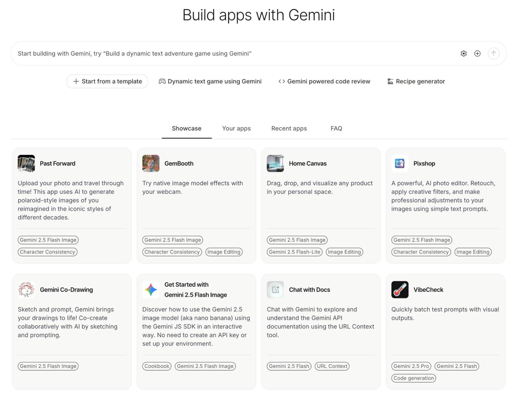Click the Pixshop app icon
The height and width of the screenshot is (394, 532).
(400, 163)
